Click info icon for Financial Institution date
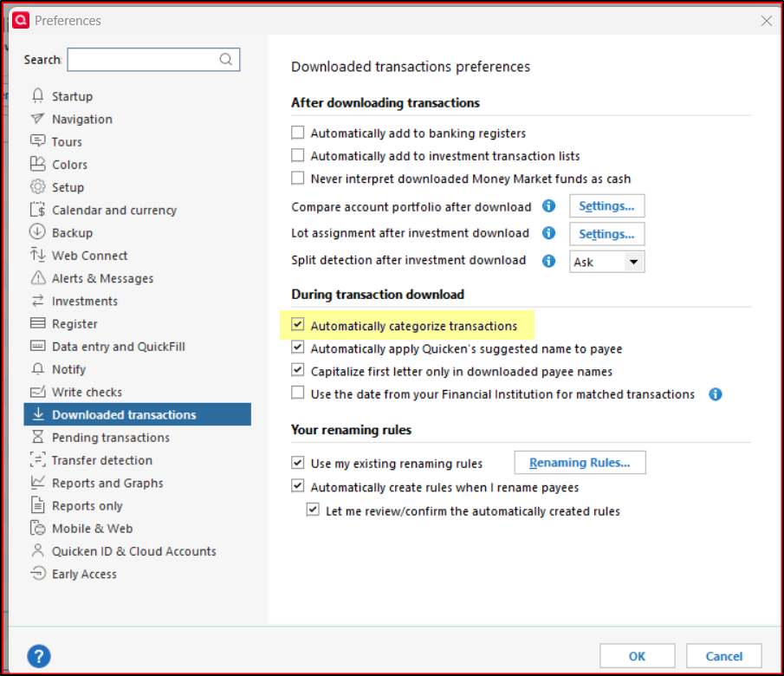Screen dimensions: 784x676 [x=716, y=394]
